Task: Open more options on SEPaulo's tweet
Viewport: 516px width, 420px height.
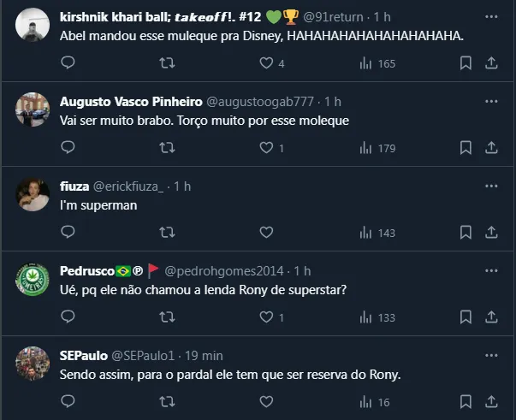Action: click(x=492, y=356)
